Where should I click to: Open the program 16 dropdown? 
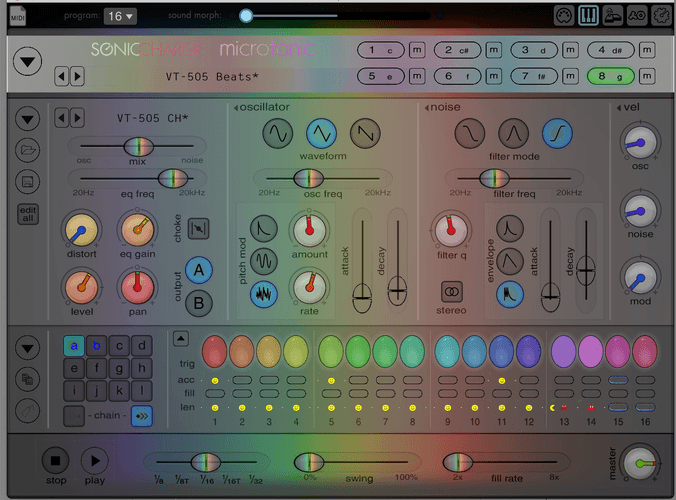pos(120,16)
